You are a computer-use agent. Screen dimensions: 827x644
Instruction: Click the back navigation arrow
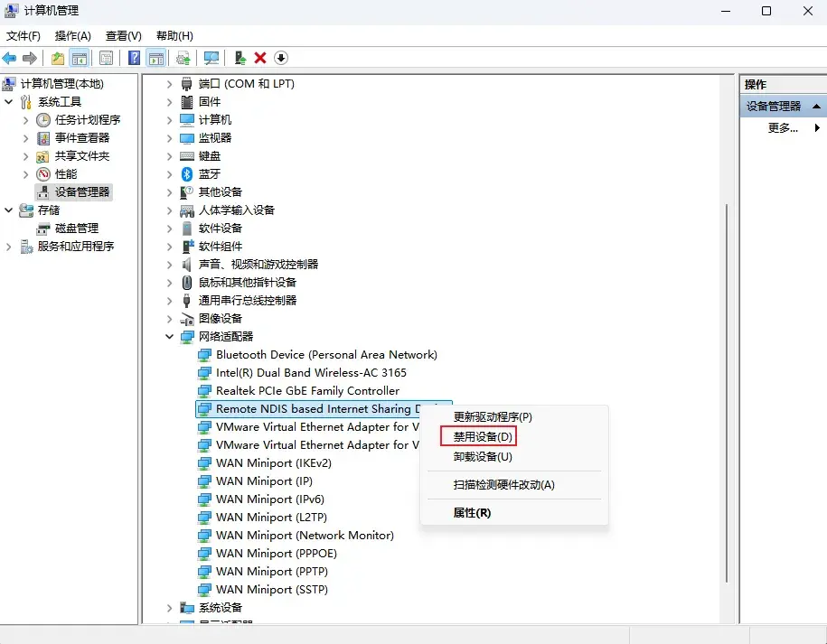(10, 58)
